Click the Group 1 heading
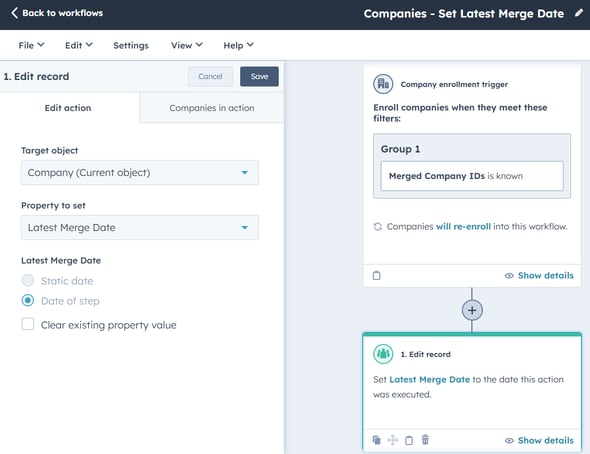The width and height of the screenshot is (590, 454). pos(400,149)
